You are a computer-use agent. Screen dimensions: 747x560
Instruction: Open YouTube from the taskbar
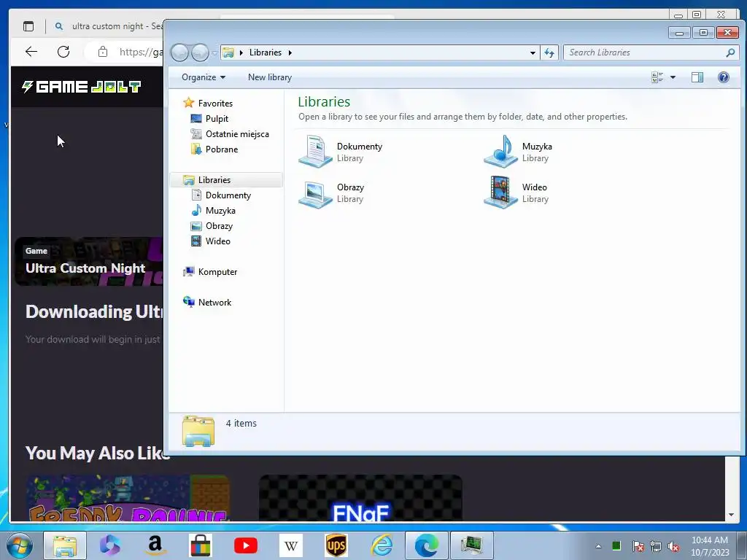click(x=246, y=545)
